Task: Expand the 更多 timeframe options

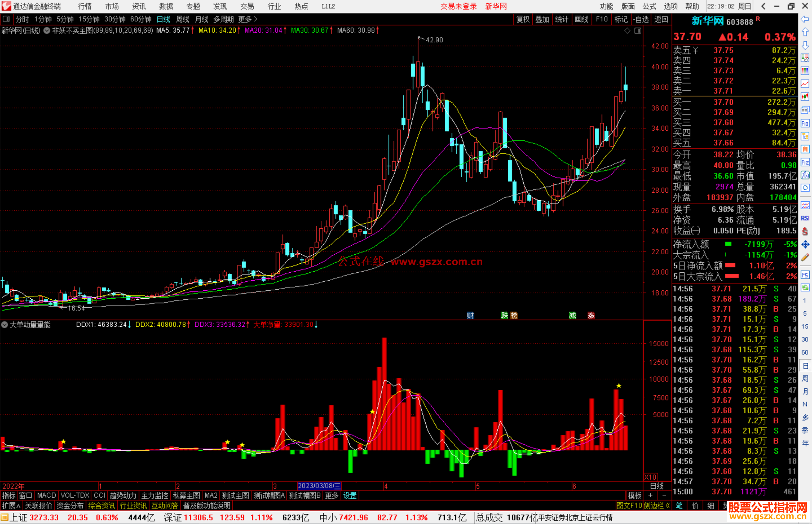Action: tap(248, 19)
